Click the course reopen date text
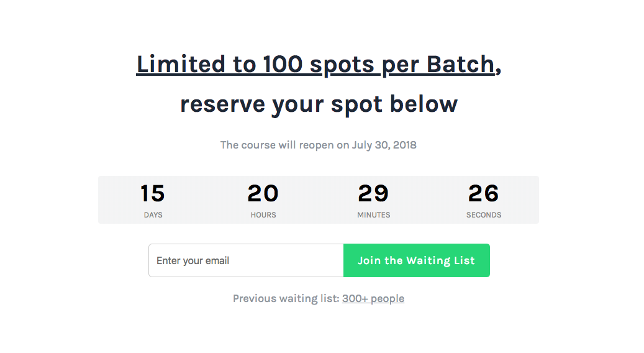The image size is (644, 353). 318,145
